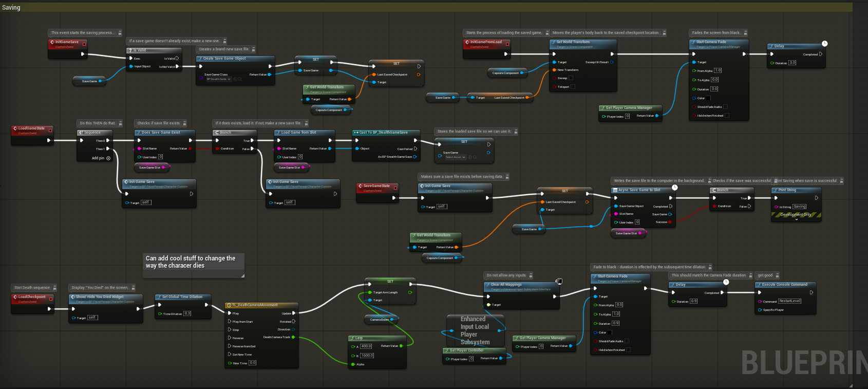Image resolution: width=868 pixels, height=389 pixels.
Task: Click the Alpha input pin on Lerp node
Action: click(x=353, y=364)
